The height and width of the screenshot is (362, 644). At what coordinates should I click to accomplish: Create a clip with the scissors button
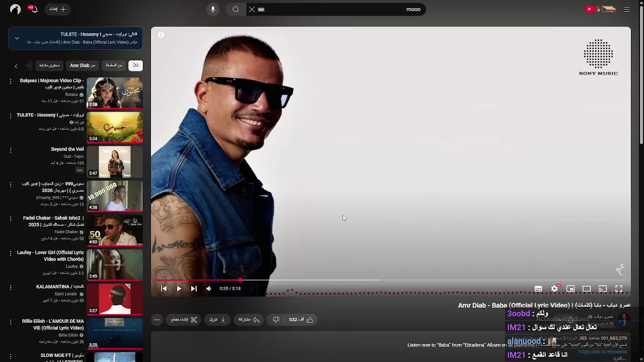pyautogui.click(x=184, y=320)
